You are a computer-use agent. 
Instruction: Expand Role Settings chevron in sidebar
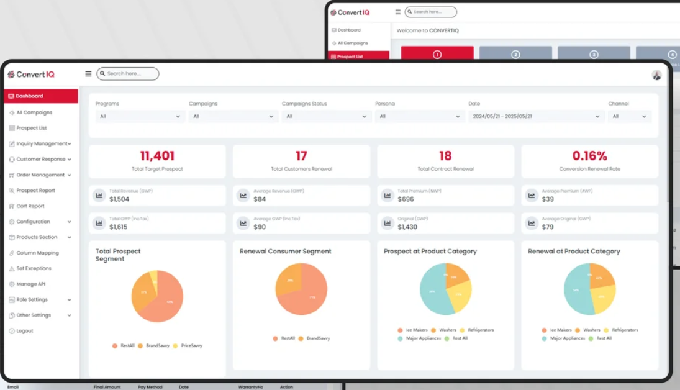[x=69, y=300]
